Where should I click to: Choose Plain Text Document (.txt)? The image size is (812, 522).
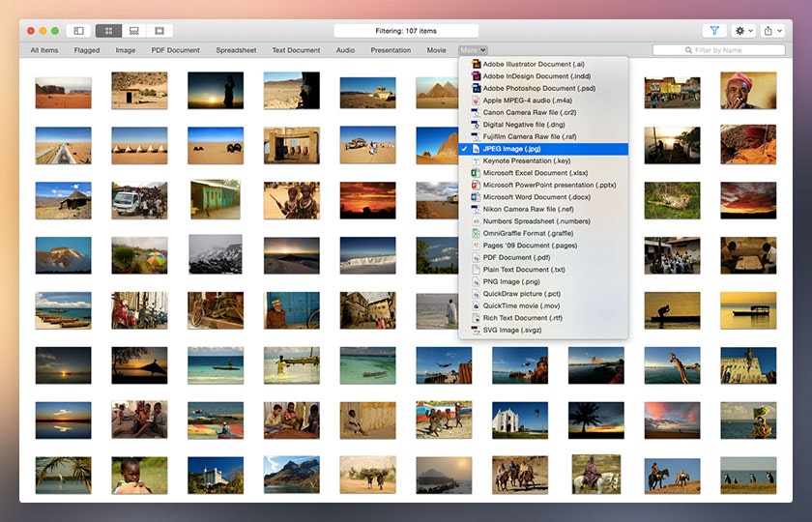(x=543, y=270)
